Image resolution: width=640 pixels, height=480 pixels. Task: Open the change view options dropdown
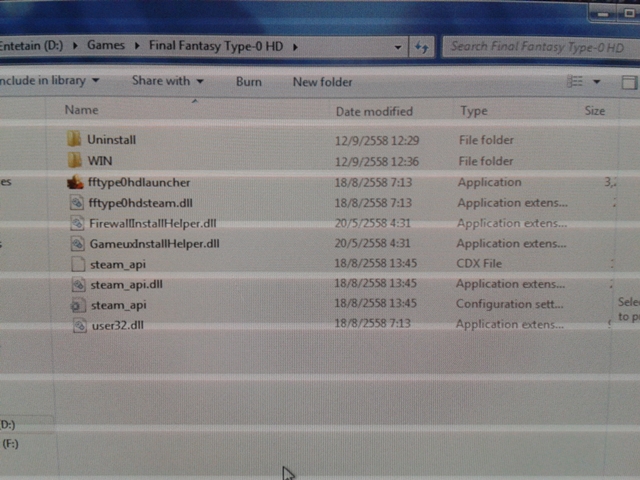tap(597, 82)
